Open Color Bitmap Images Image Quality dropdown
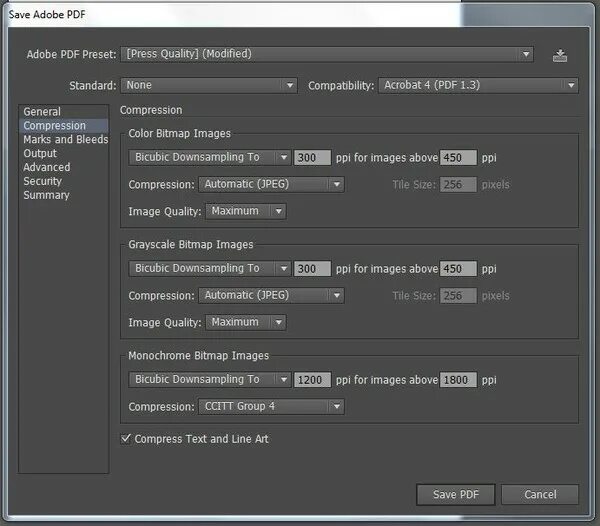This screenshot has height=526, width=600. tap(246, 211)
